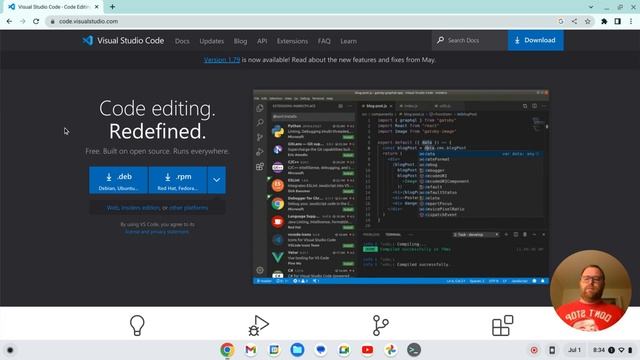Open the Messages app from shelf
The image size is (640, 360).
pos(320,350)
